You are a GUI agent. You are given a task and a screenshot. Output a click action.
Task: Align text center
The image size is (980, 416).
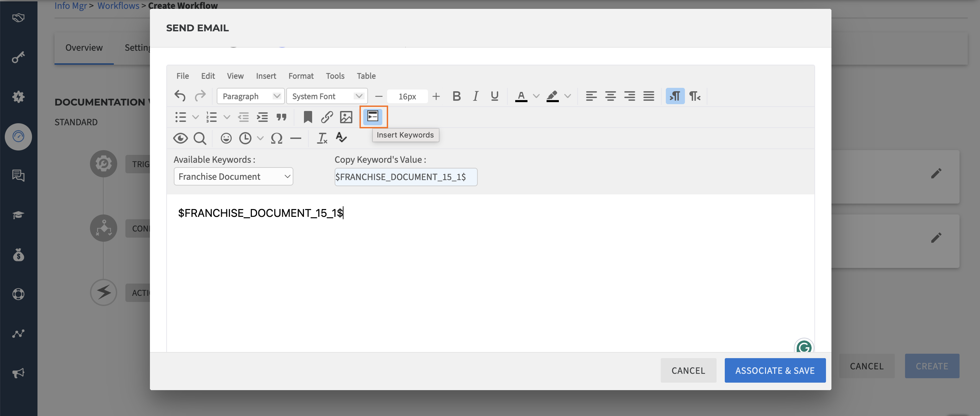[x=611, y=96]
